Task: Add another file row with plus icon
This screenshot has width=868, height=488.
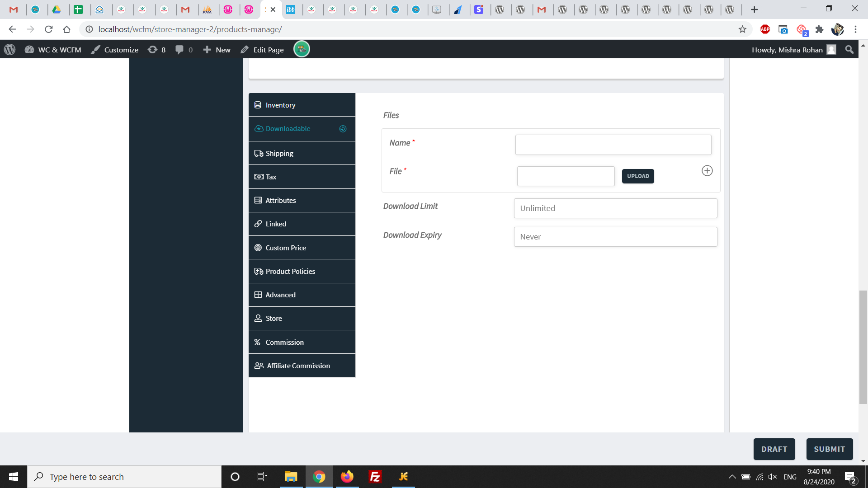Action: tap(707, 171)
